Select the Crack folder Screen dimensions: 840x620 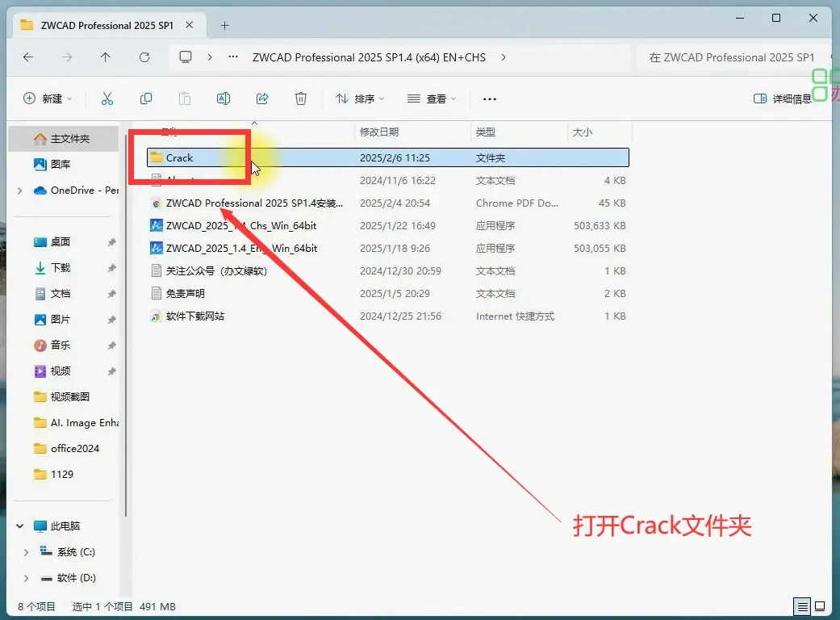pyautogui.click(x=388, y=157)
